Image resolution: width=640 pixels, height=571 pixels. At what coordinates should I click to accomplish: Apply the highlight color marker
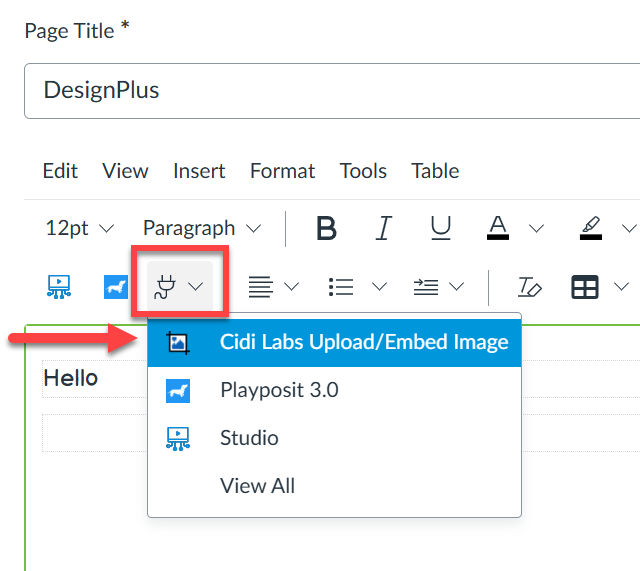pyautogui.click(x=591, y=228)
